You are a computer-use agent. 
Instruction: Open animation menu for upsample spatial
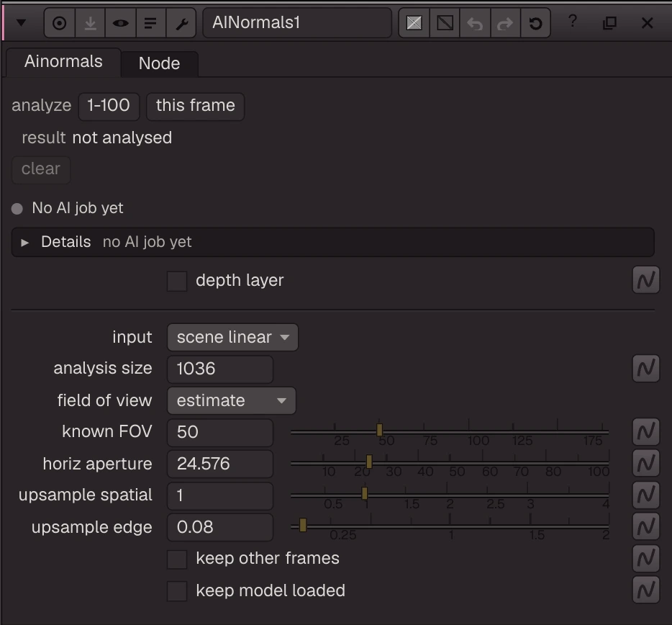tap(646, 495)
